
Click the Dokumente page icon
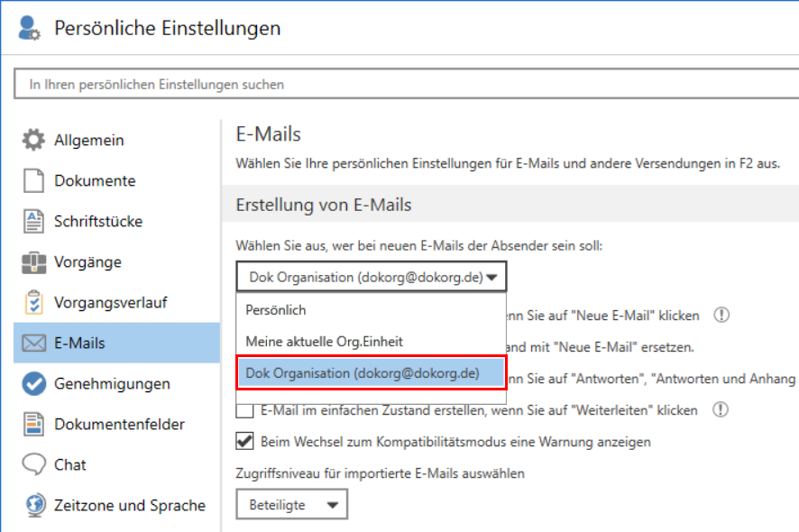point(33,180)
